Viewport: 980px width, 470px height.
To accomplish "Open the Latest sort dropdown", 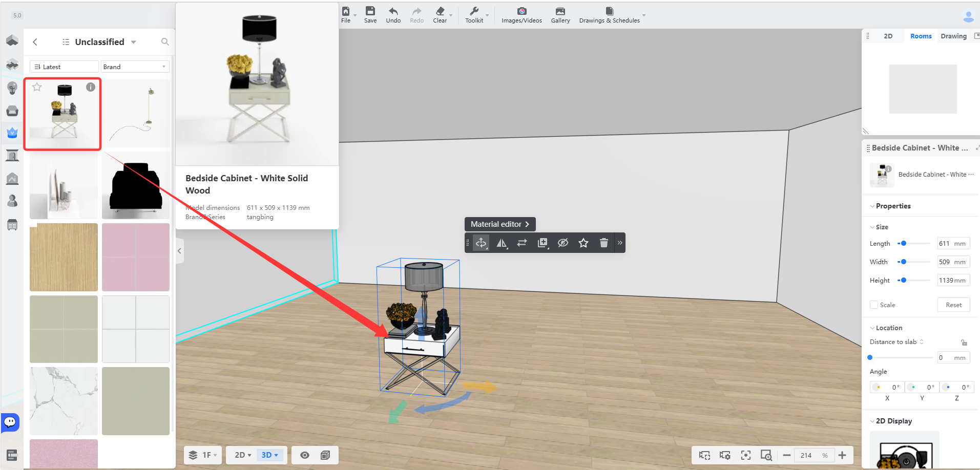I will [x=64, y=67].
